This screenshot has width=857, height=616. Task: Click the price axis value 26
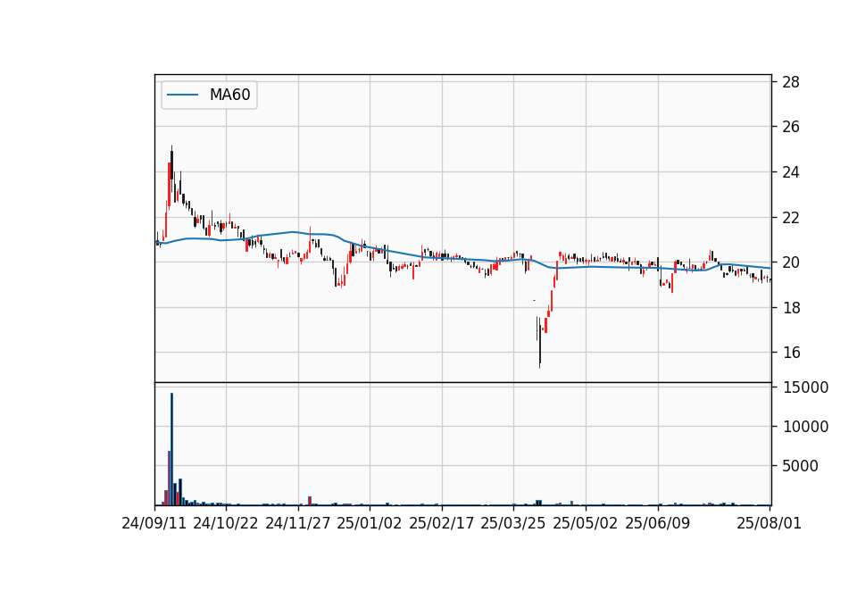coord(791,127)
